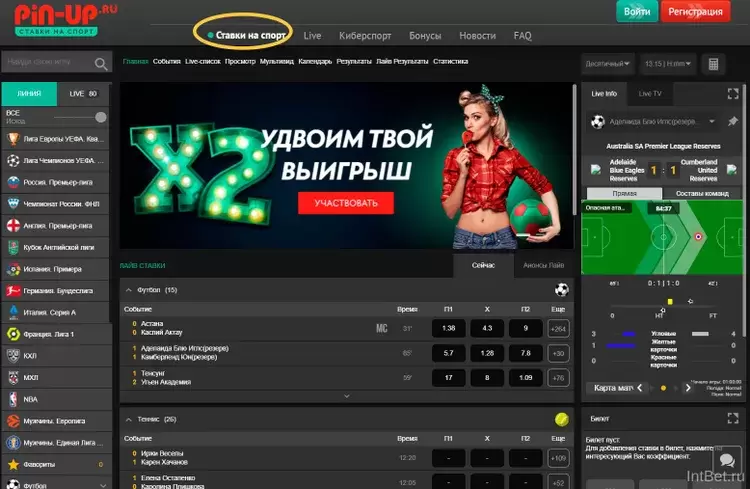Select Италия Серия А icon
This screenshot has height=489, width=750.
13,312
